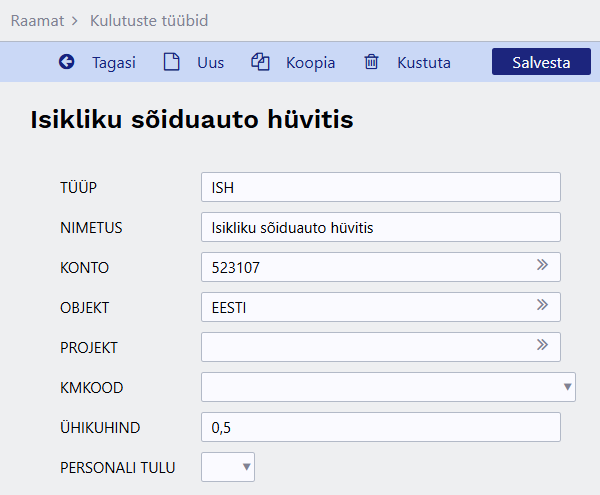Click the Kustuta trash can icon
600x495 pixels.
(x=371, y=62)
